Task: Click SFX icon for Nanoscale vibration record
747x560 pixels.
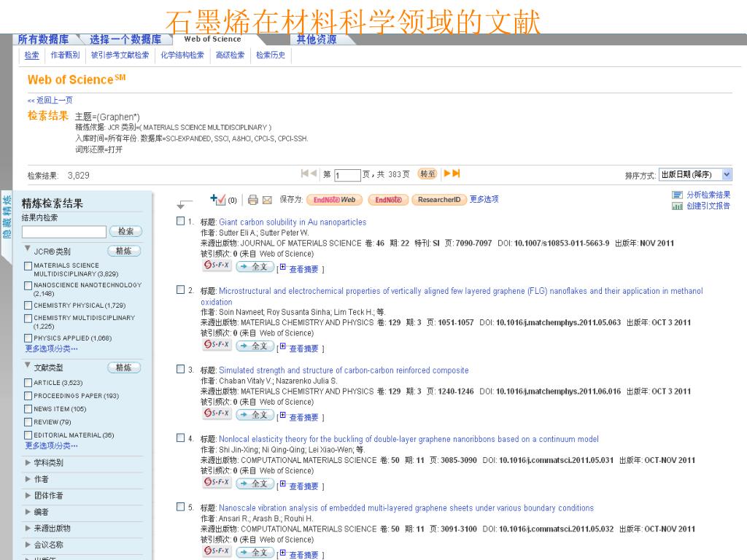Action: tap(217, 551)
